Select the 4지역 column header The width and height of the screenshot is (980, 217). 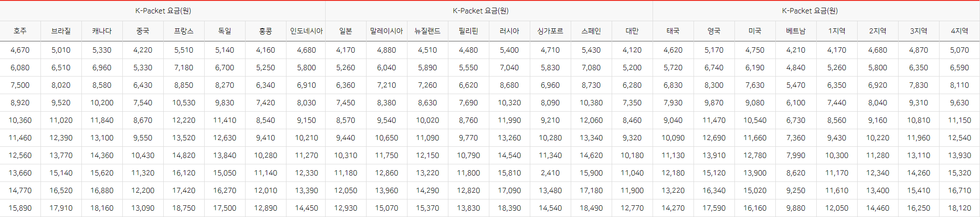coord(959,31)
